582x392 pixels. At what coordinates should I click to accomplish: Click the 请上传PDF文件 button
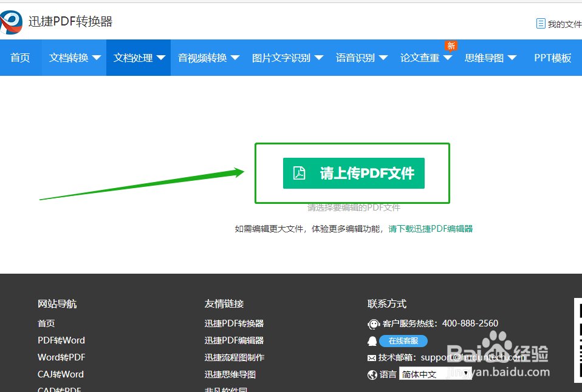point(354,173)
